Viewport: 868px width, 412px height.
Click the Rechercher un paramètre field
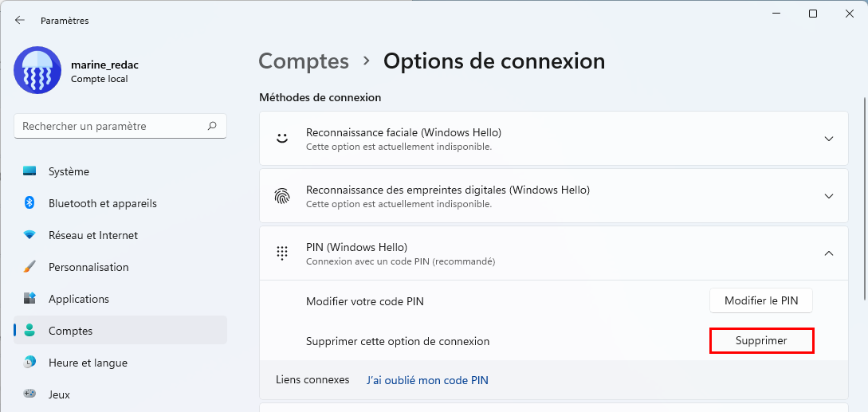[120, 126]
